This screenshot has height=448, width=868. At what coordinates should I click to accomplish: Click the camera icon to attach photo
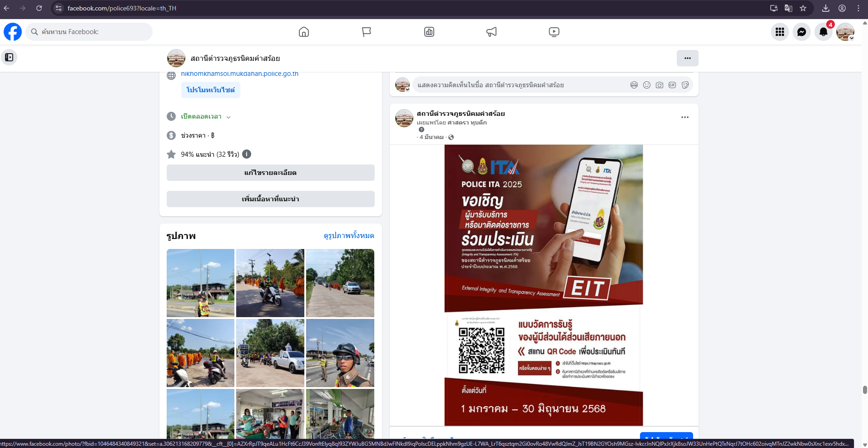pyautogui.click(x=660, y=85)
